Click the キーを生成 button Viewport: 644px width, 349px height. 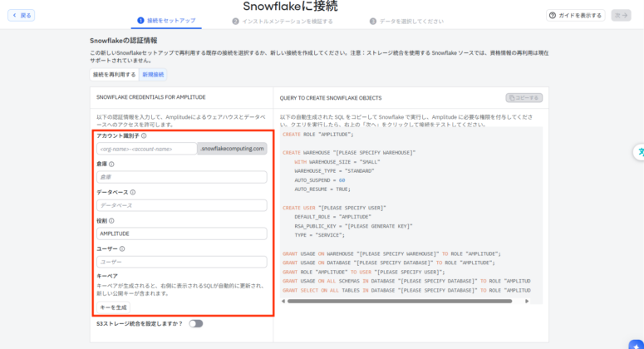pyautogui.click(x=113, y=307)
